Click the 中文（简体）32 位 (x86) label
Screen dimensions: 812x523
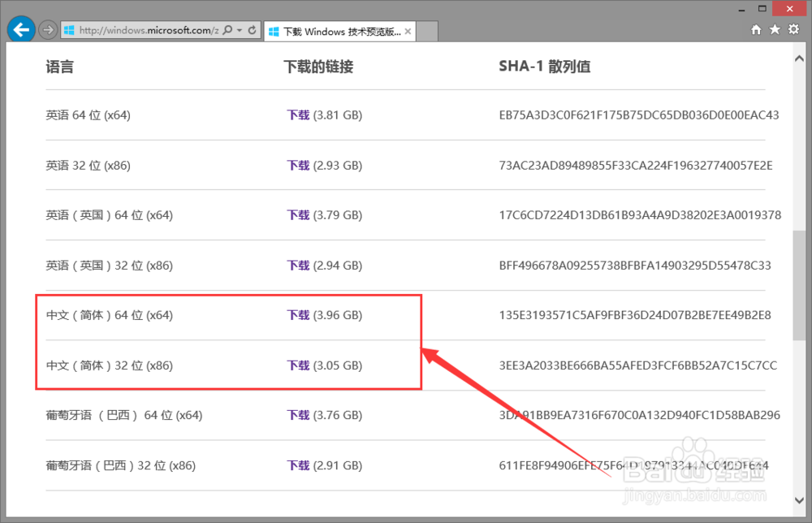pos(110,365)
